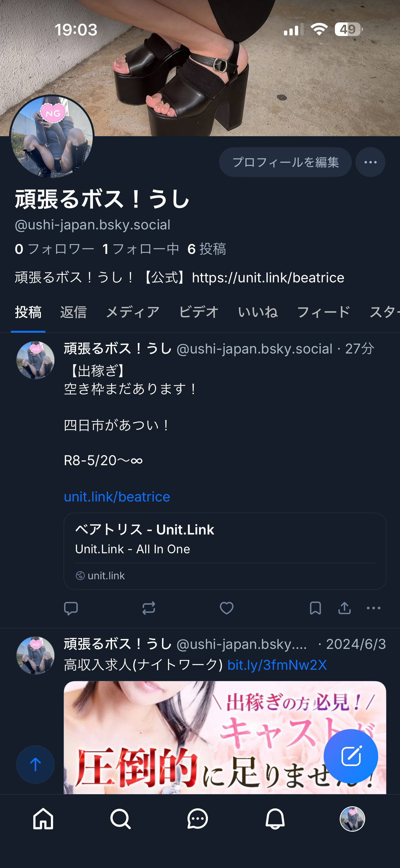
Task: Share the 出稼ぎ post
Action: (x=344, y=608)
